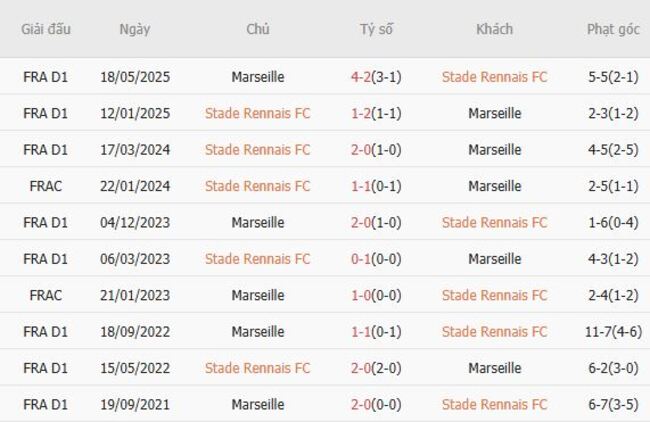The image size is (650, 422).
Task: Select Marseille in the 17/03/2024 match row
Action: pos(494,150)
